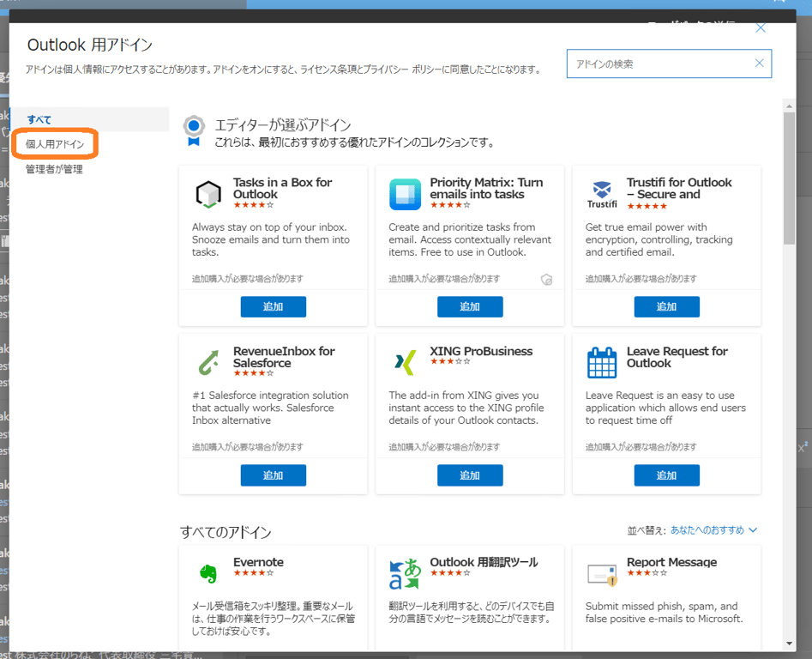Add the Tasks in a Box add-in
The height and width of the screenshot is (659, 812).
coord(274,306)
